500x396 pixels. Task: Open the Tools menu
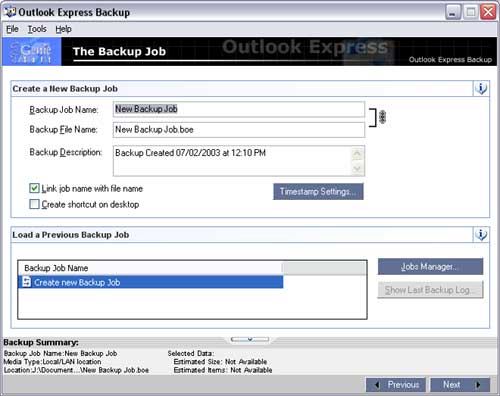37,29
